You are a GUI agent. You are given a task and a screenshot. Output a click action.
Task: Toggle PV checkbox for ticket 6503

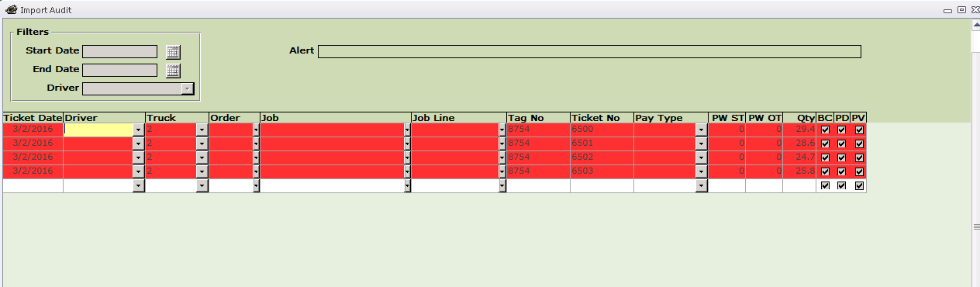coord(859,172)
